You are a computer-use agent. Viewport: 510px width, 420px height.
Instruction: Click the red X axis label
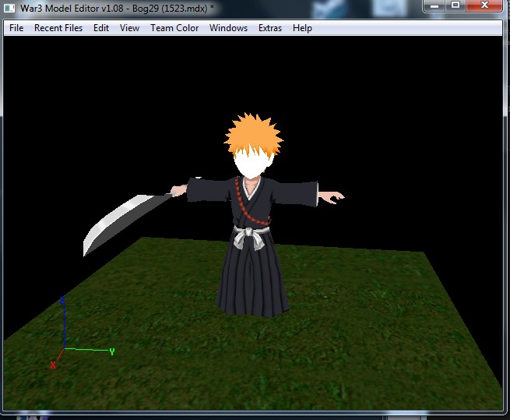[x=53, y=365]
